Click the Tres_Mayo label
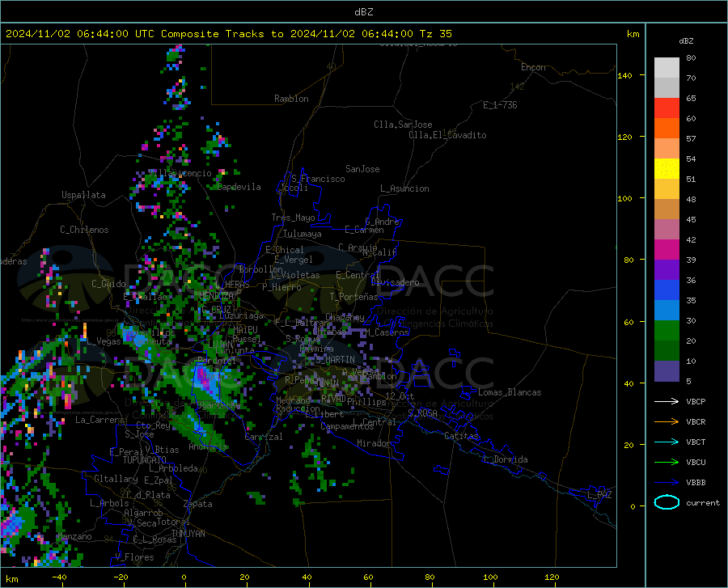Viewport: 728px width, 588px height. click(293, 218)
